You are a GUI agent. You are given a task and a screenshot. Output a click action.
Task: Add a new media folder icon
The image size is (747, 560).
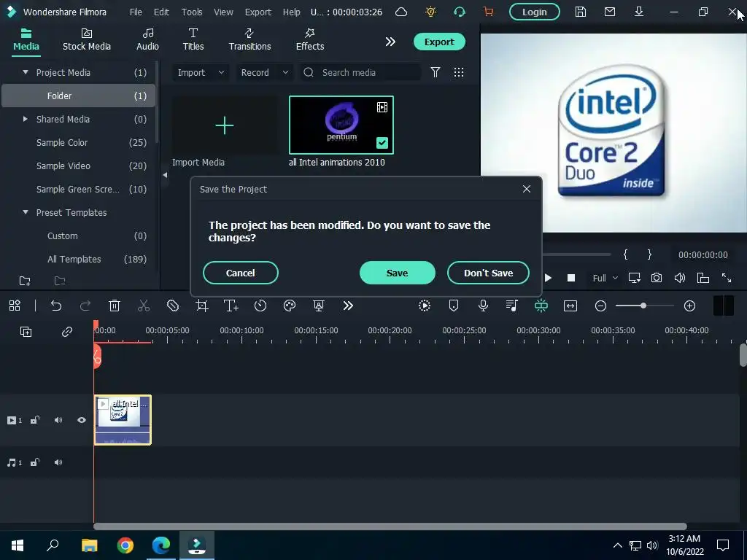(x=25, y=281)
